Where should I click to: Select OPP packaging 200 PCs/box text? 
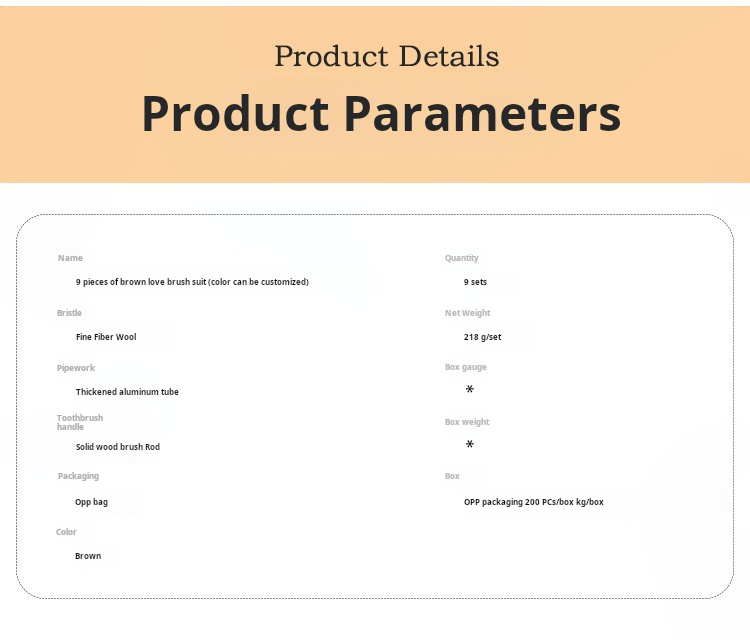coord(533,501)
